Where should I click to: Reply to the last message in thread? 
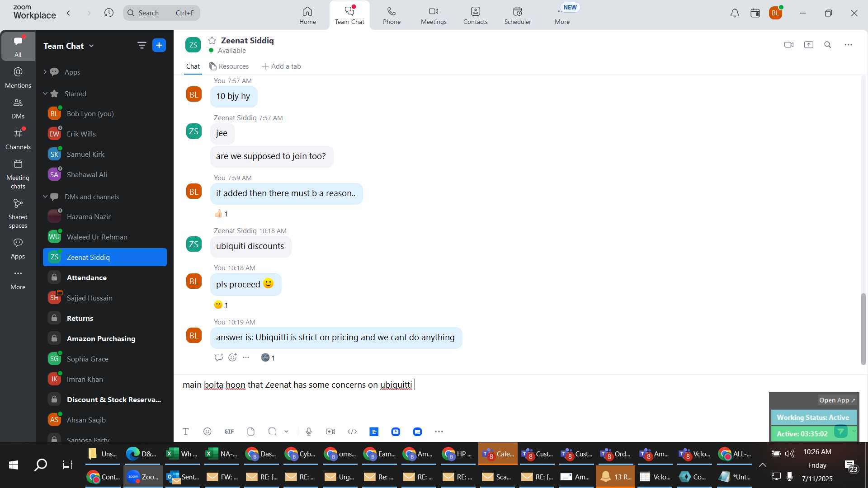219,357
